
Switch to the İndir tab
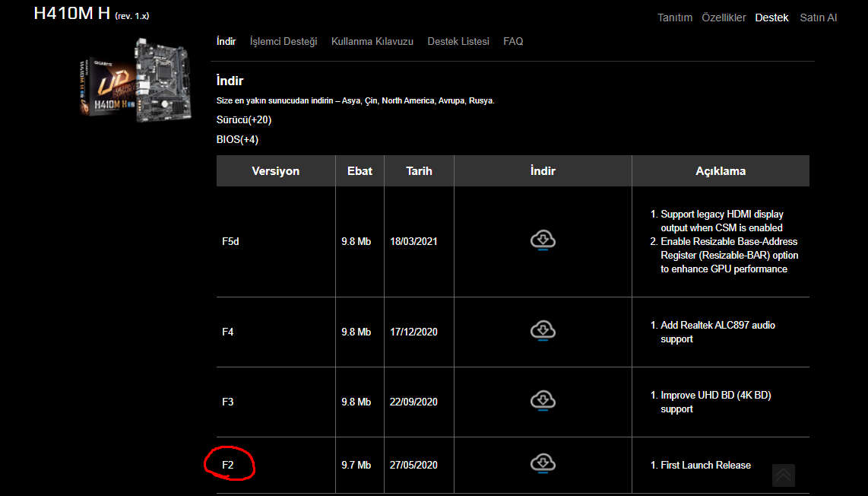[x=226, y=42]
